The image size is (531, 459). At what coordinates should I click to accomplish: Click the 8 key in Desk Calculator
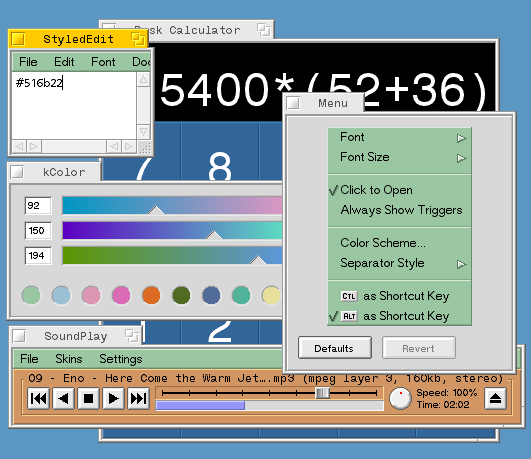click(220, 152)
